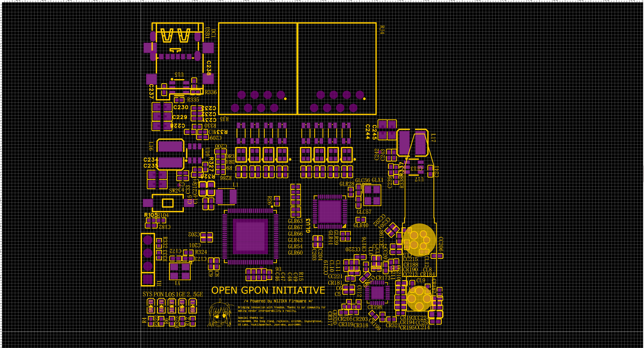Screen dimensions: 644x348
Task: Click the large square processor chip footprint
Action: tap(250, 237)
